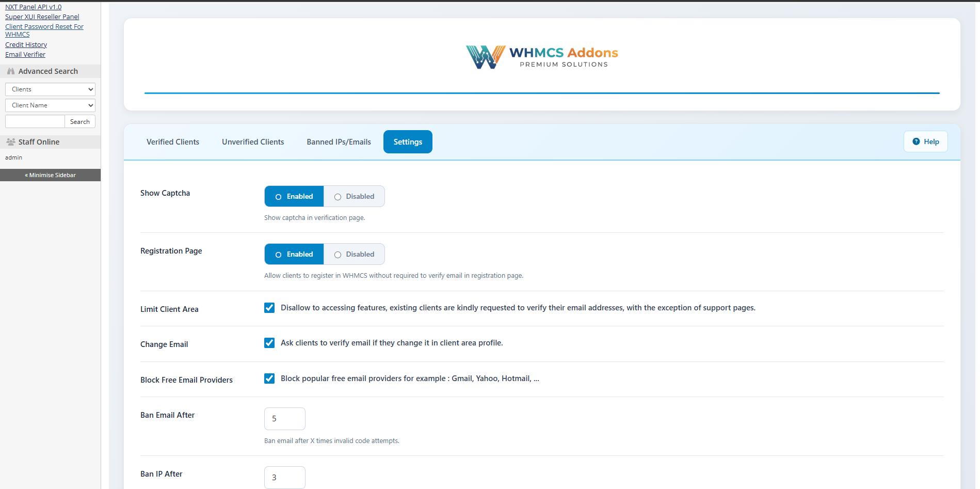Click the Staff Online users icon
This screenshot has height=489, width=980.
tap(10, 141)
